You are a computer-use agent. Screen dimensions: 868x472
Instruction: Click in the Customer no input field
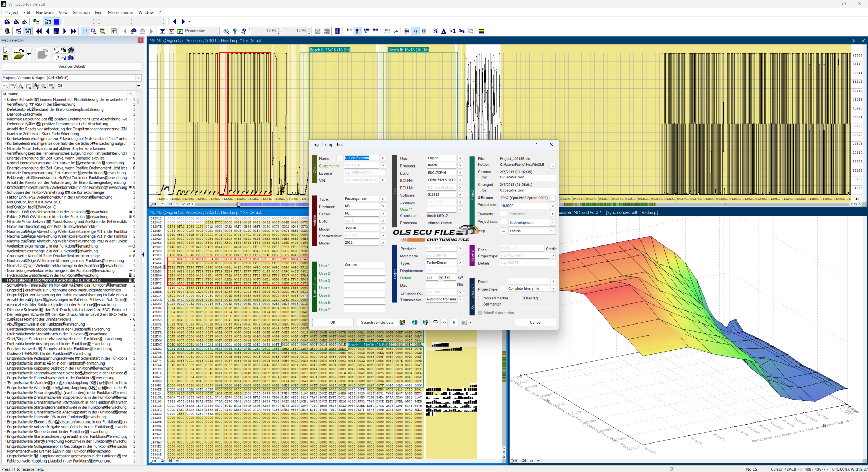tap(361, 165)
